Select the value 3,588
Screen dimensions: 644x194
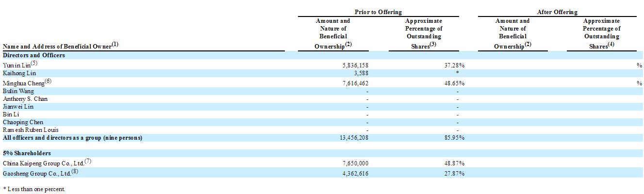361,73
